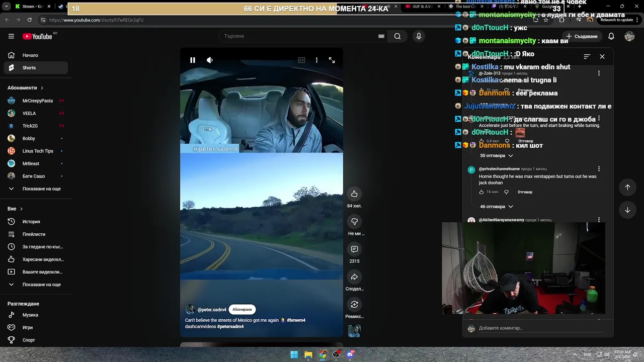
Task: Click the YouTube logo
Action: point(37,36)
